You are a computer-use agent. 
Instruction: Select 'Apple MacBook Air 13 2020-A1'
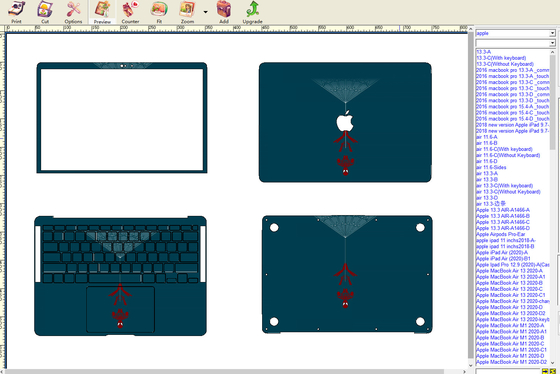(x=511, y=276)
